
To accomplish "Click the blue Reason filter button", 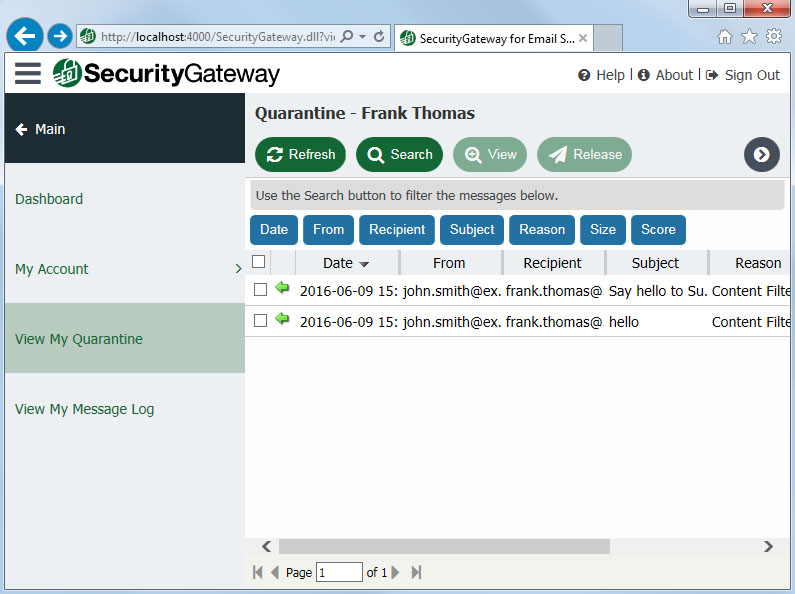I will point(542,230).
